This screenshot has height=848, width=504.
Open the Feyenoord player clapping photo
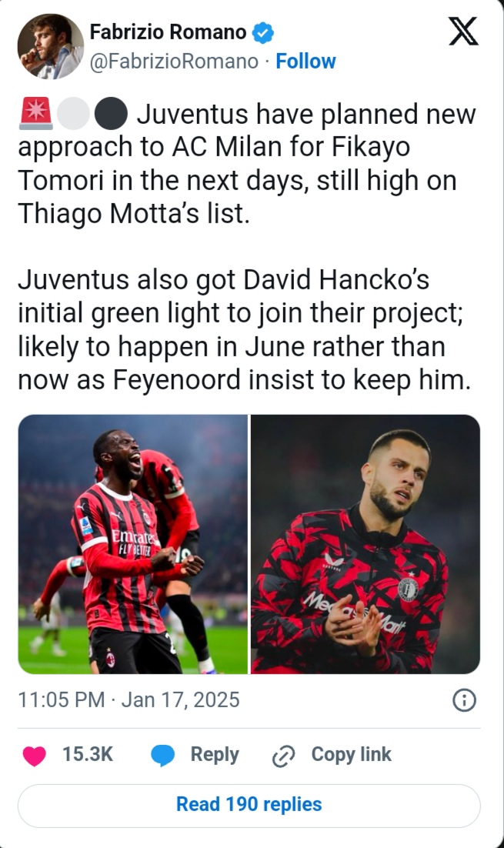click(365, 544)
